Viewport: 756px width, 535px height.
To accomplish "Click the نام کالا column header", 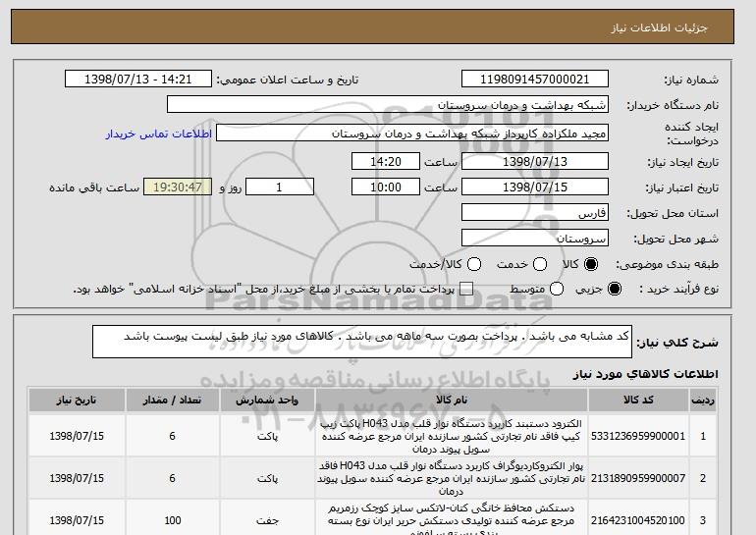I will [x=452, y=401].
